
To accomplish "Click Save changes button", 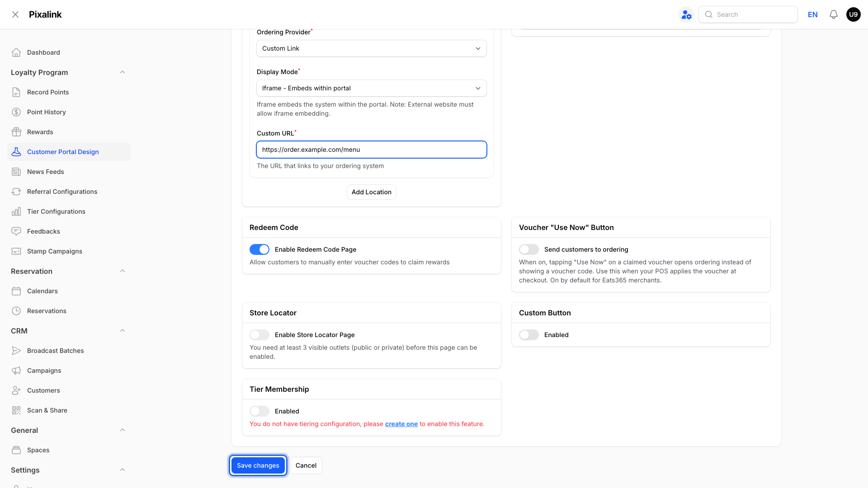I will point(258,465).
